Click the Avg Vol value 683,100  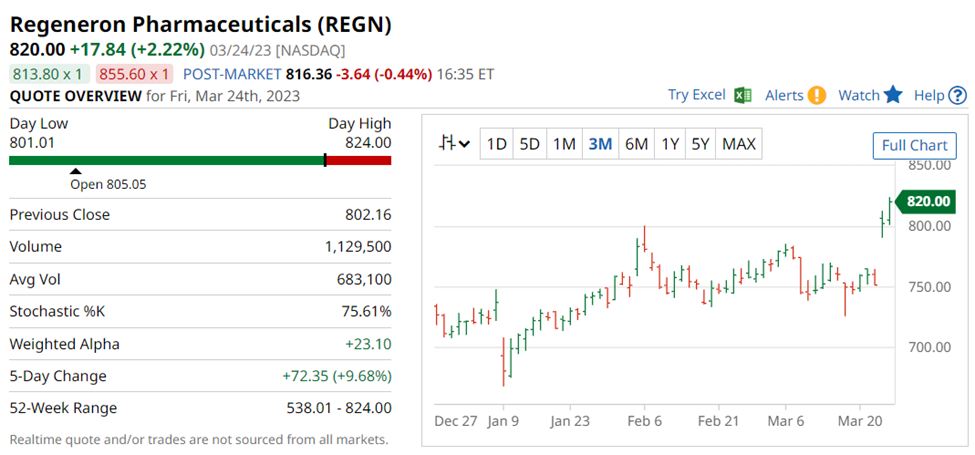364,279
